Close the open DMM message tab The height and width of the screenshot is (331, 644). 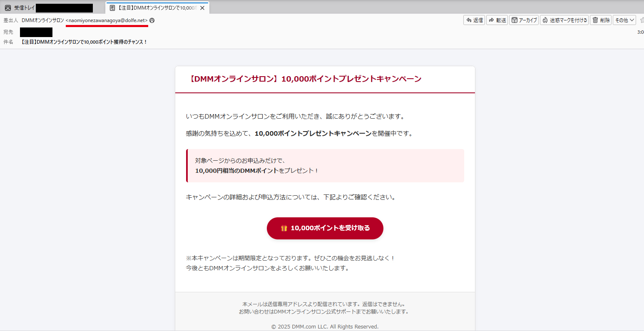[202, 8]
